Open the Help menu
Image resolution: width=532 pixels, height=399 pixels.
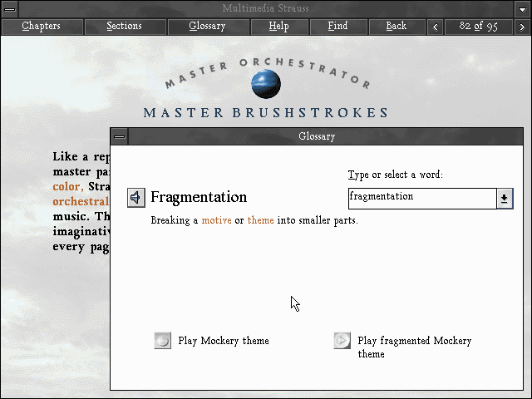tap(279, 27)
